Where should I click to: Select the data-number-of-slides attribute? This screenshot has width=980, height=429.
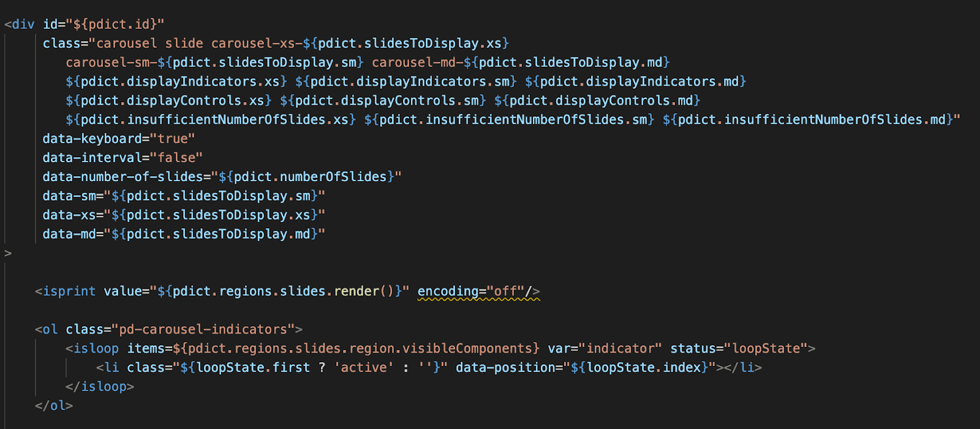coord(123,177)
